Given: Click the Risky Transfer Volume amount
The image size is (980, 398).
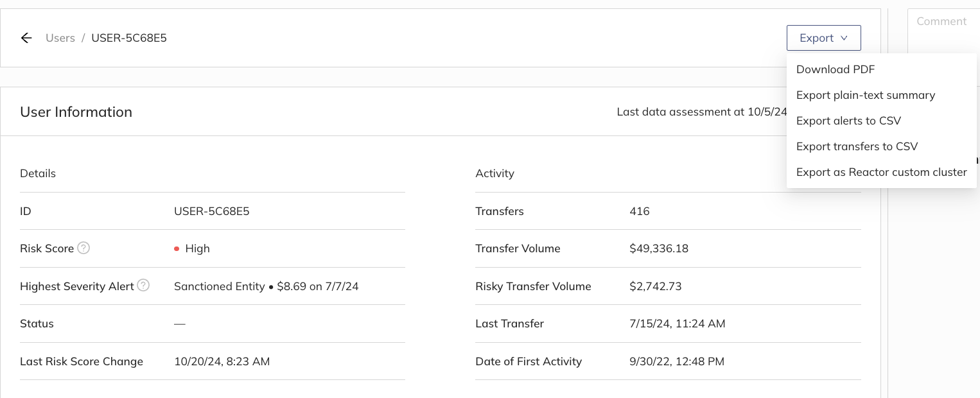Looking at the screenshot, I should pyautogui.click(x=656, y=286).
